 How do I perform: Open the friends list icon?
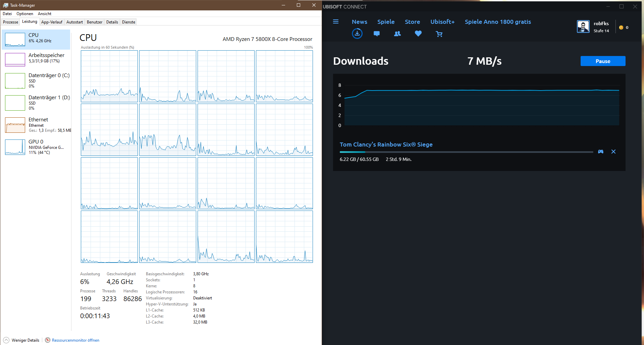click(x=397, y=34)
